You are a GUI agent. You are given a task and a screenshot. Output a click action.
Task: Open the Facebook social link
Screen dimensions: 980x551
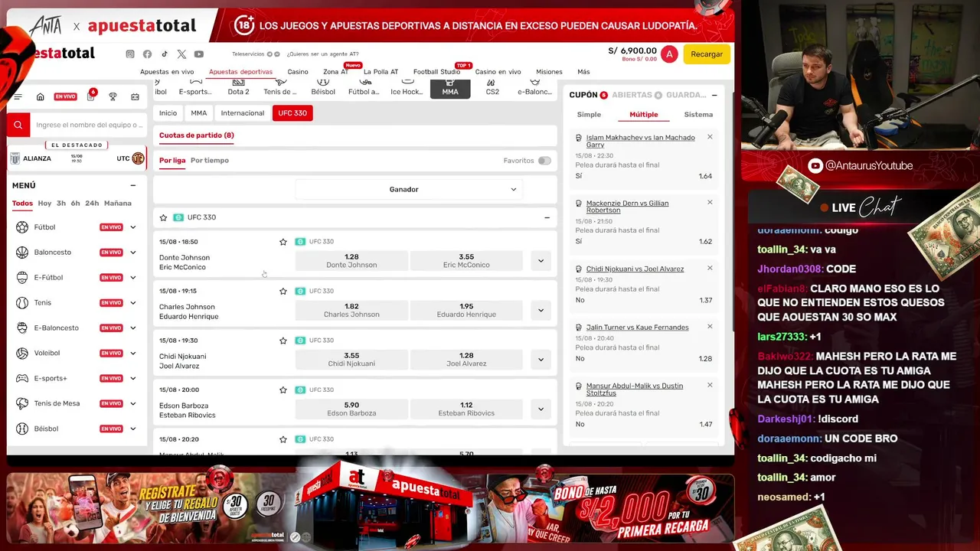(147, 54)
